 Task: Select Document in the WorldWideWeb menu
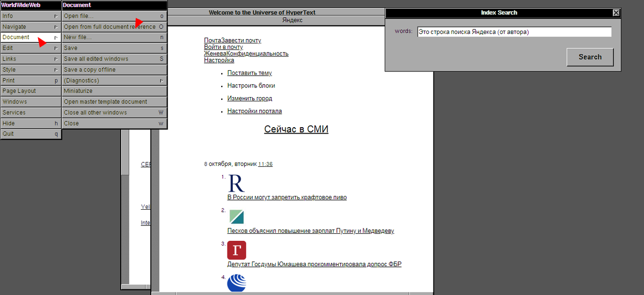(x=31, y=38)
